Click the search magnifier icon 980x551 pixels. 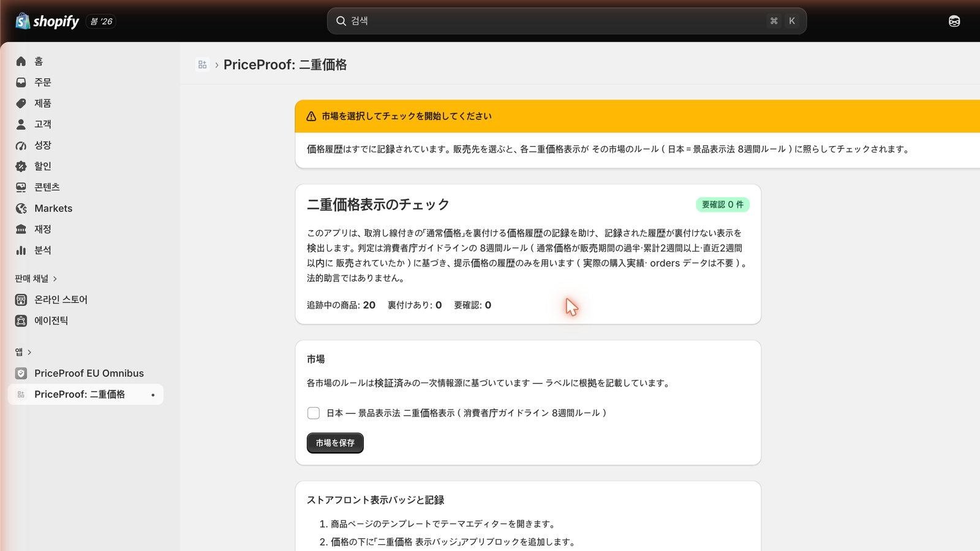(341, 21)
